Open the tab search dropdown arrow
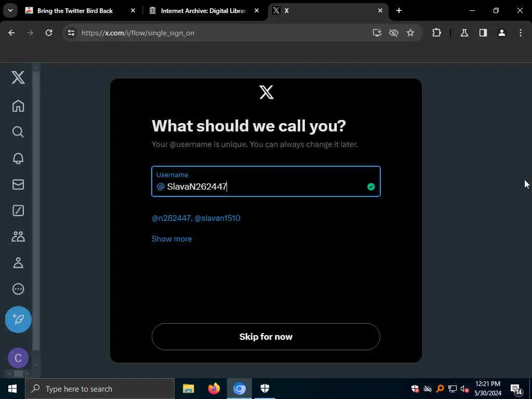Image resolution: width=532 pixels, height=399 pixels. (x=10, y=10)
